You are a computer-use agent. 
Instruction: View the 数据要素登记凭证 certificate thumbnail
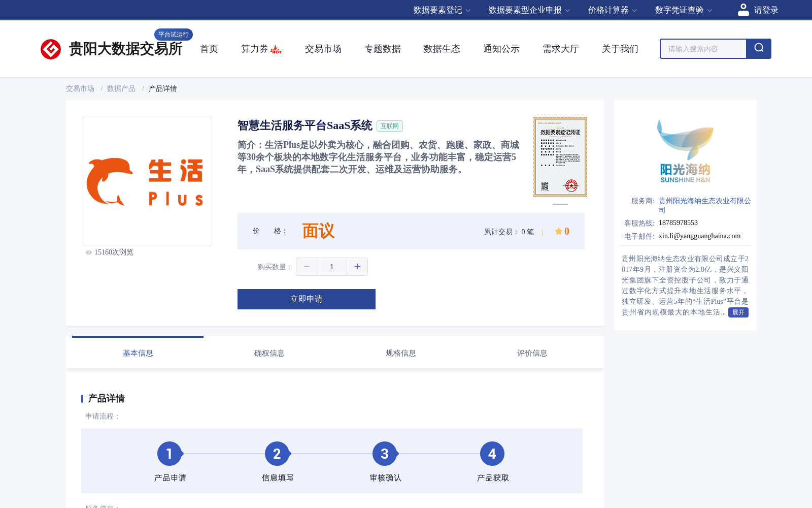tap(560, 157)
